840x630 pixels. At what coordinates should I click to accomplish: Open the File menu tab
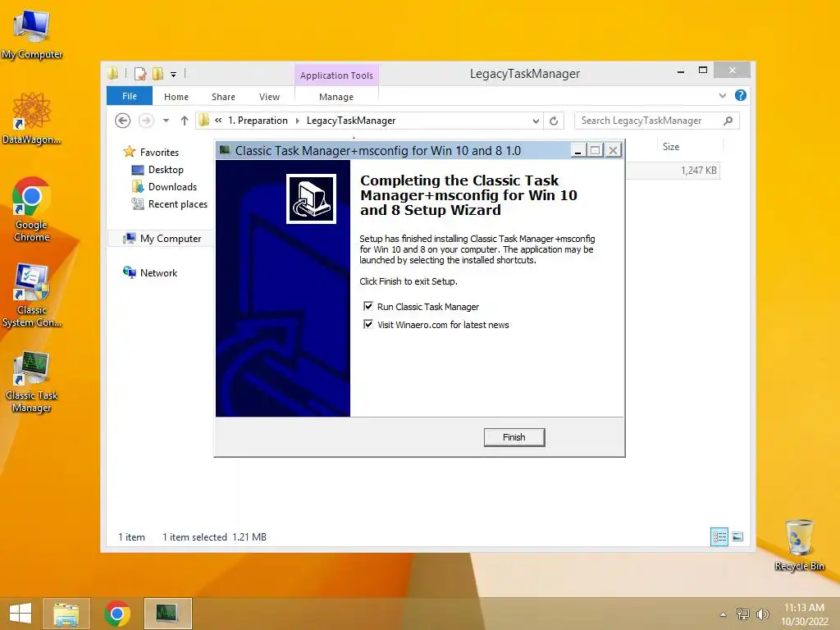tap(130, 96)
